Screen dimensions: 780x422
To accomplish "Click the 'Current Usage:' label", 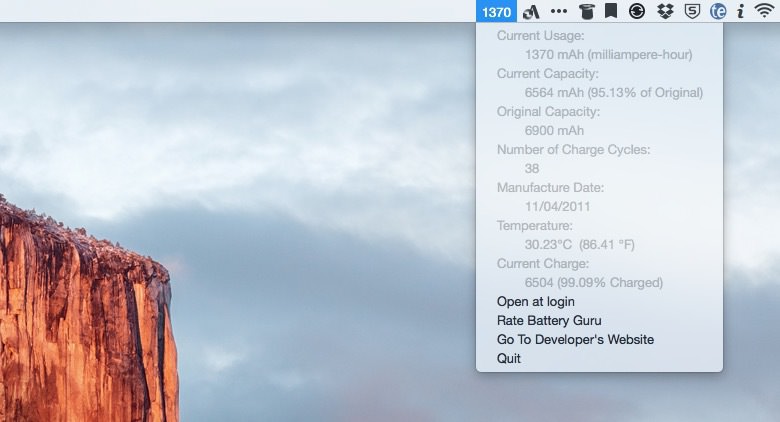I will pyautogui.click(x=540, y=36).
